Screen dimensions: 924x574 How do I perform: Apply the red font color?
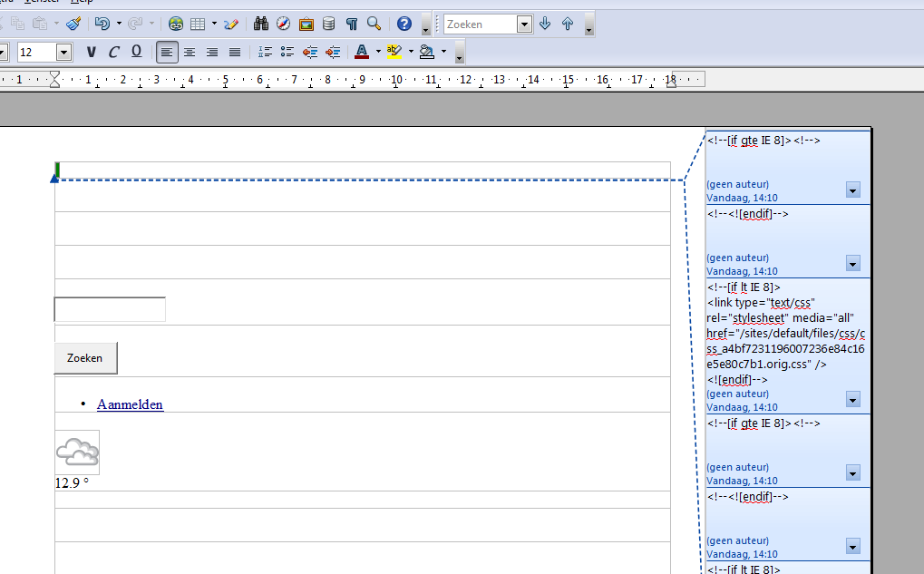pos(362,52)
